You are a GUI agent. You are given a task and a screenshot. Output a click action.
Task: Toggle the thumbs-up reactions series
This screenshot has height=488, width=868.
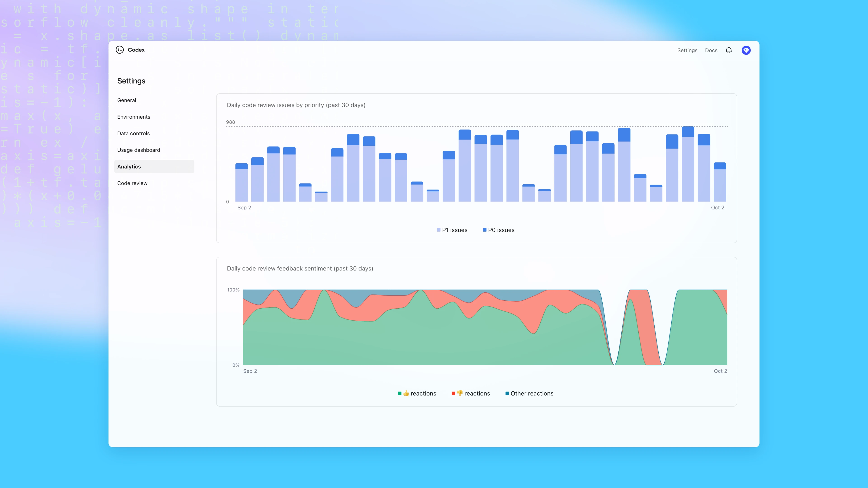tap(417, 393)
